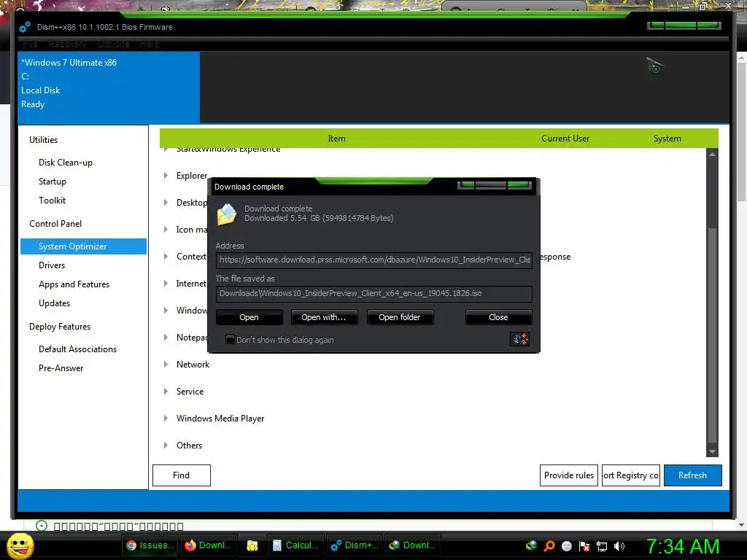Screen dimensions: 747x560
Task: Click Open with... button
Action: coord(324,317)
